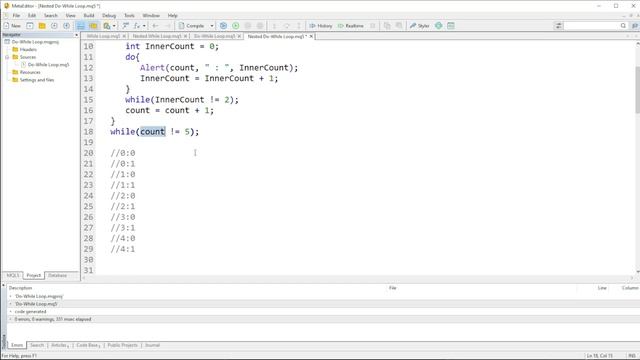640x360 pixels.
Task: Switch to Public Projects toolbox tab
Action: coord(122,345)
